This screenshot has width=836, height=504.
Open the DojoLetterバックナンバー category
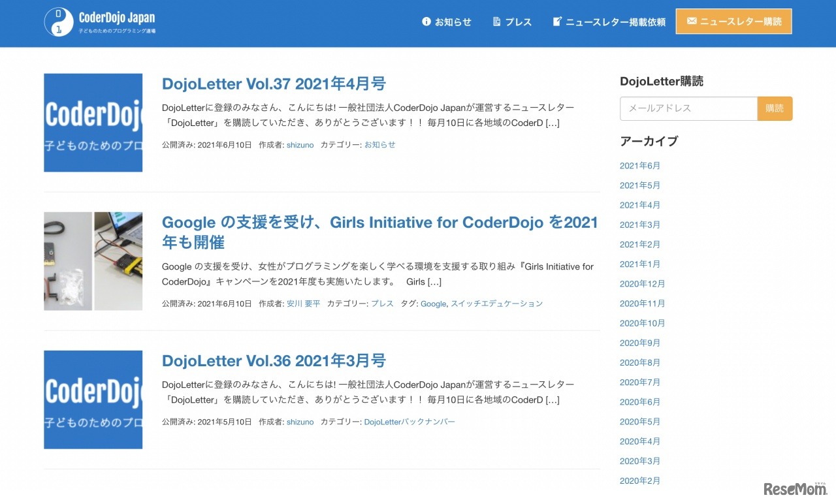pos(410,422)
